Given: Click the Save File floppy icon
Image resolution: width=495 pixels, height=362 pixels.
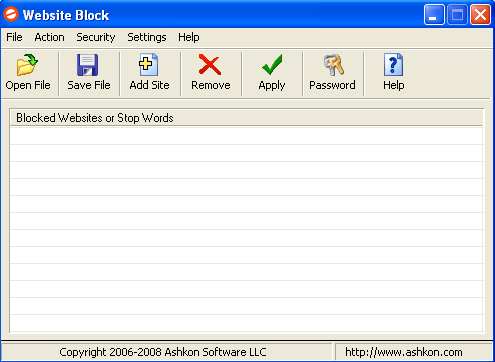Looking at the screenshot, I should click(x=87, y=65).
